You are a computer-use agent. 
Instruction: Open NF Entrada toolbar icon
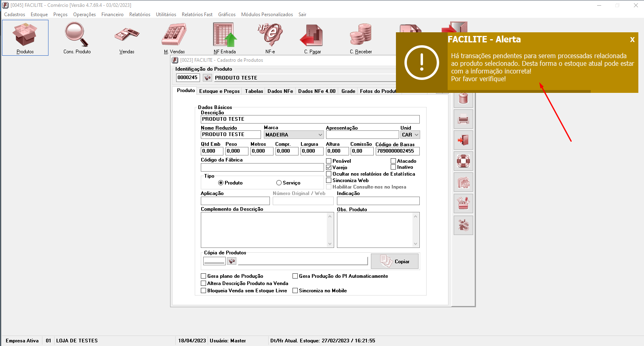225,38
